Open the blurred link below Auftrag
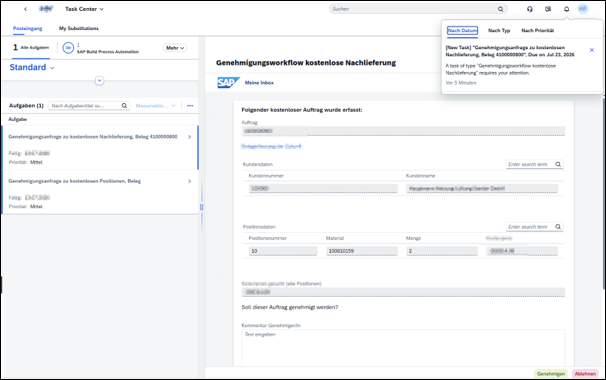606x380 pixels. click(271, 146)
